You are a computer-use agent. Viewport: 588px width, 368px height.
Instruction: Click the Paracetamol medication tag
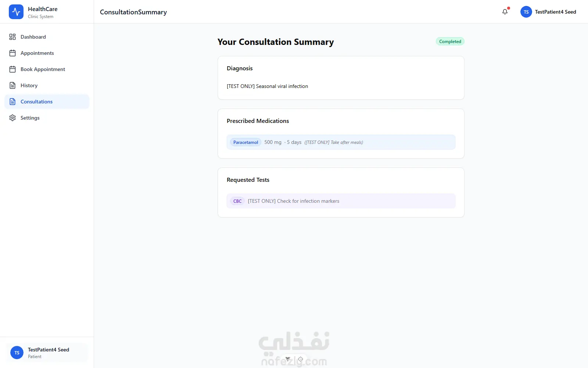point(245,142)
